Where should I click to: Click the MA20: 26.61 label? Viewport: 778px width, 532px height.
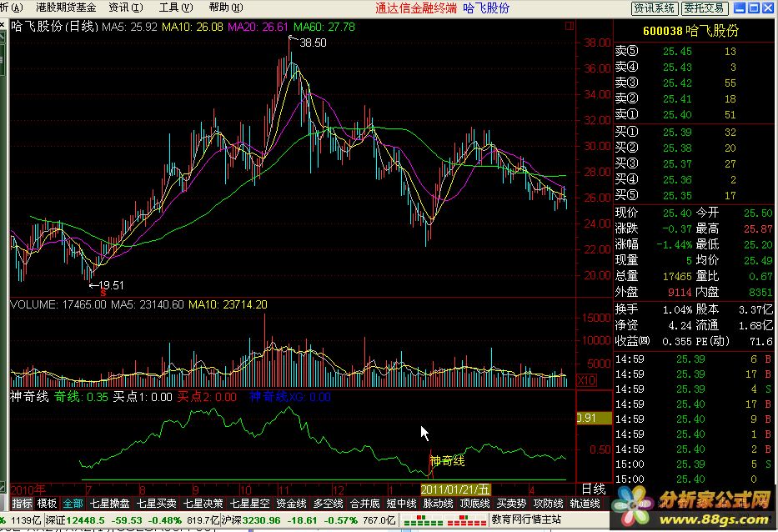click(x=258, y=27)
